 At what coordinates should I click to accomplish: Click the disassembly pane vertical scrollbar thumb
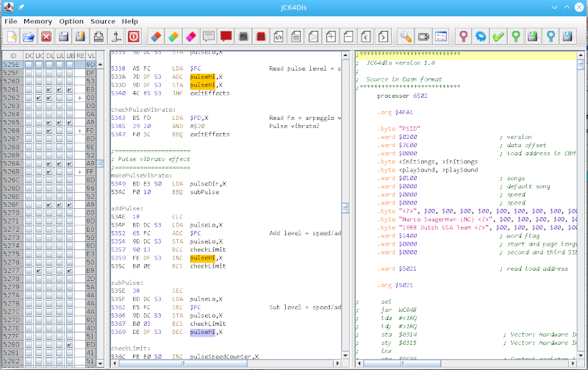(x=345, y=208)
